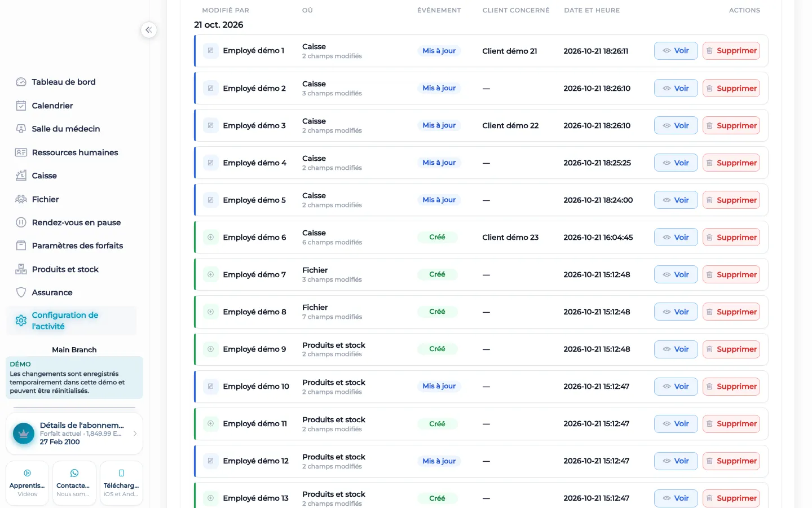Open the WhatsApp Contactez-nous tile
This screenshot has width=812, height=508.
tap(74, 483)
